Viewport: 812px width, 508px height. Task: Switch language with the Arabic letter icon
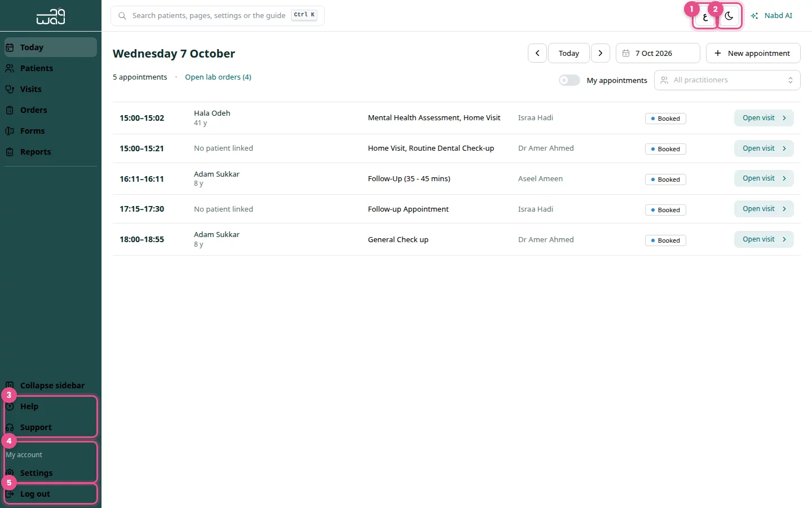coord(705,16)
